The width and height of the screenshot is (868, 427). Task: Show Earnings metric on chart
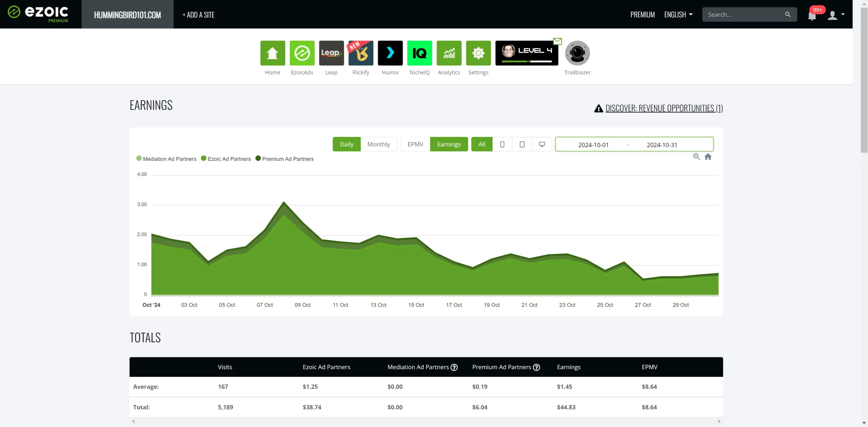tap(449, 144)
